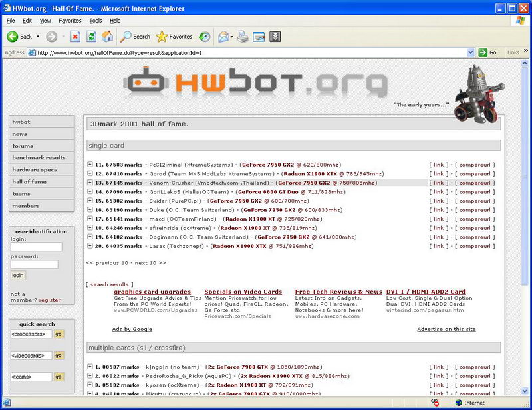Expand result 17 macci entry
This screenshot has height=410, width=532.
point(90,219)
